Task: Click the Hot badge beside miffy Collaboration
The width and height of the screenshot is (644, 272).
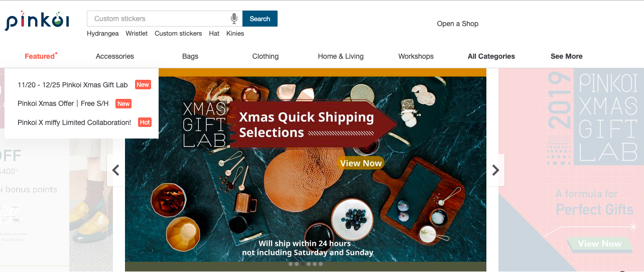Action: (145, 122)
